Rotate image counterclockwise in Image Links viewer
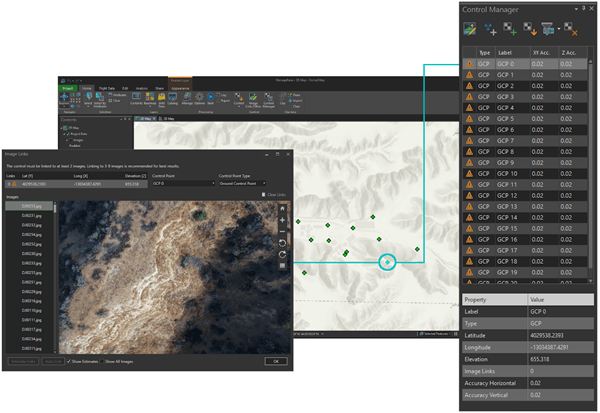The width and height of the screenshot is (600, 413). (282, 243)
